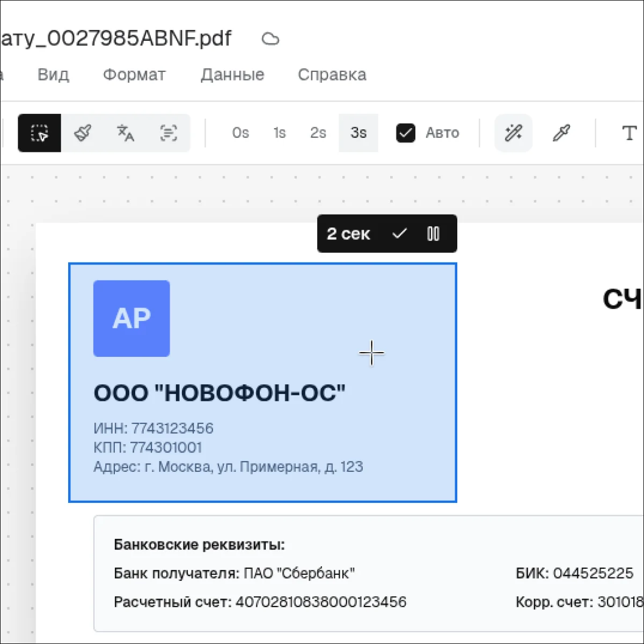The height and width of the screenshot is (644, 644).
Task: Switch delay to 2s
Action: [318, 133]
